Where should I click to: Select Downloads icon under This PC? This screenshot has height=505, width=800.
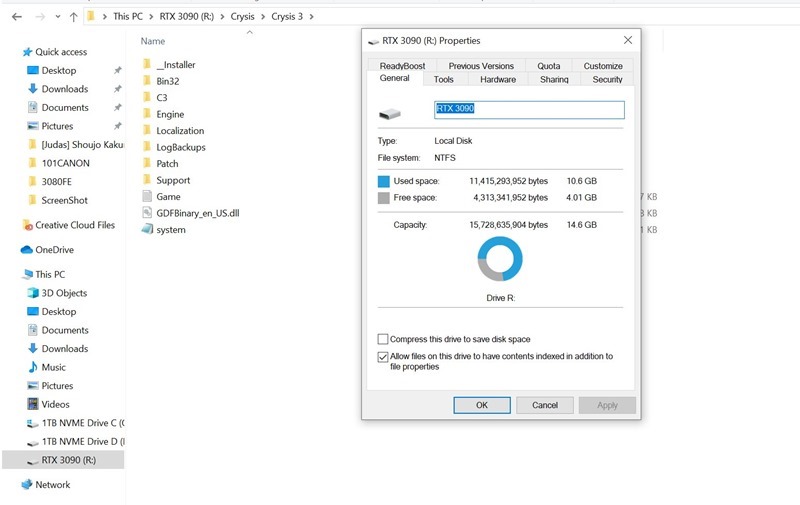[33, 348]
